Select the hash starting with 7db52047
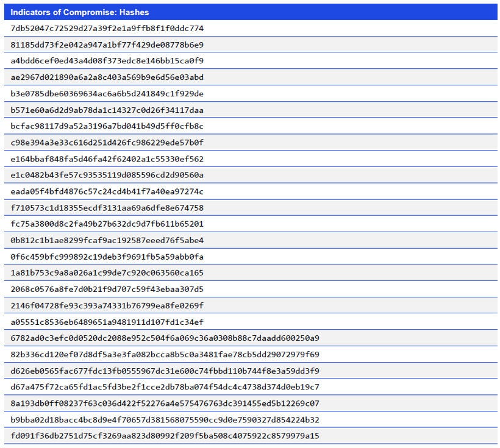 107,29
